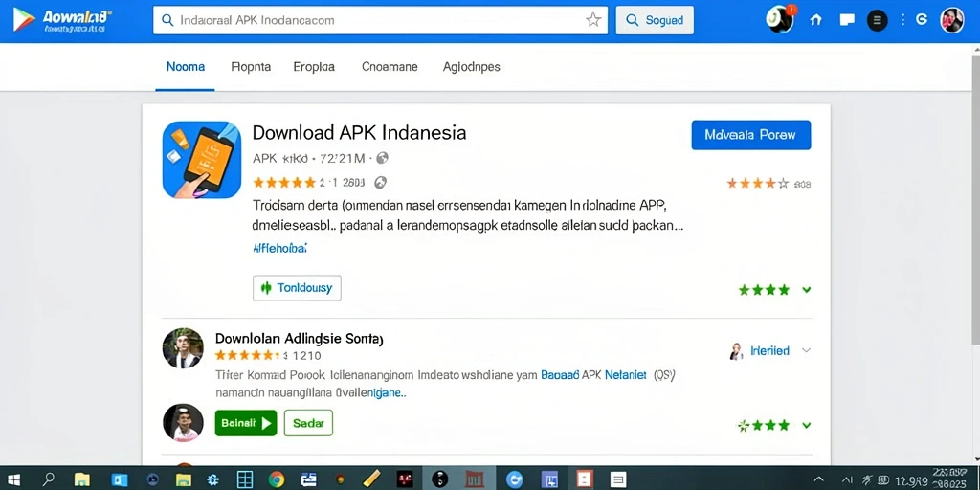Expand the chevron beside Irieried
Screen dimensions: 980x490
[x=806, y=350]
